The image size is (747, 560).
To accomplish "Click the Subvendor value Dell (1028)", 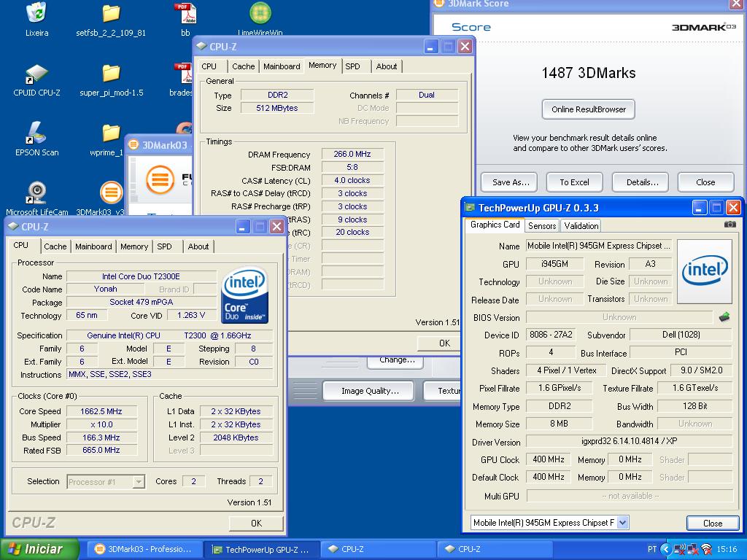I will (x=681, y=335).
